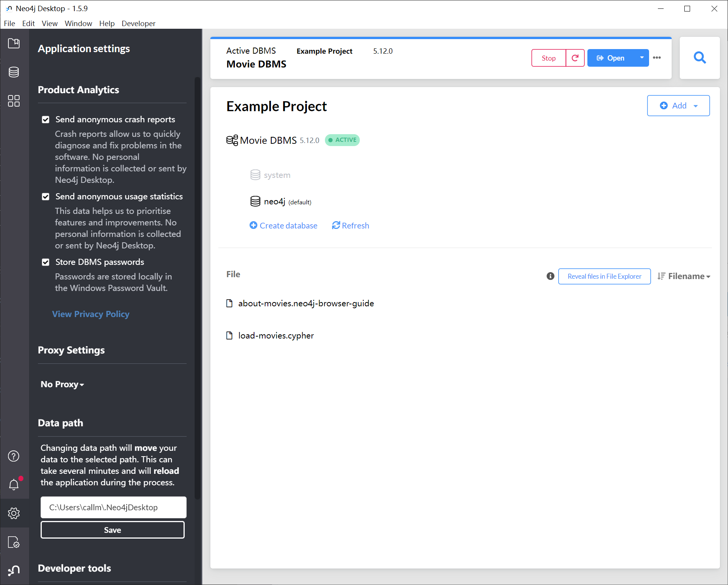Toggle Store DBMS passwords checkbox

[x=46, y=262]
